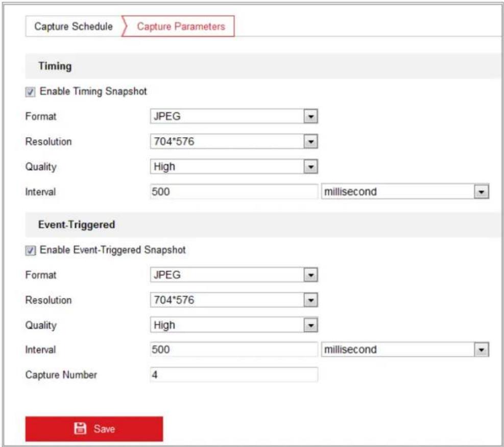Click the red Save button
Image resolution: width=504 pixels, height=447 pixels.
click(94, 429)
